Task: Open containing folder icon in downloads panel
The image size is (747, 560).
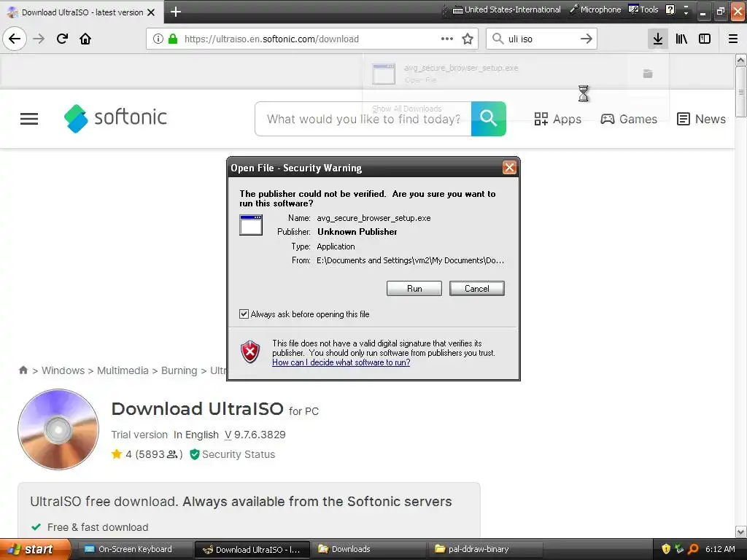Action: point(648,74)
